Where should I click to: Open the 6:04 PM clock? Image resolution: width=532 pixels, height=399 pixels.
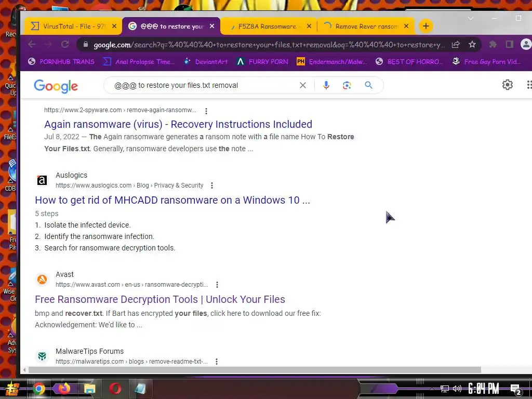tap(484, 389)
